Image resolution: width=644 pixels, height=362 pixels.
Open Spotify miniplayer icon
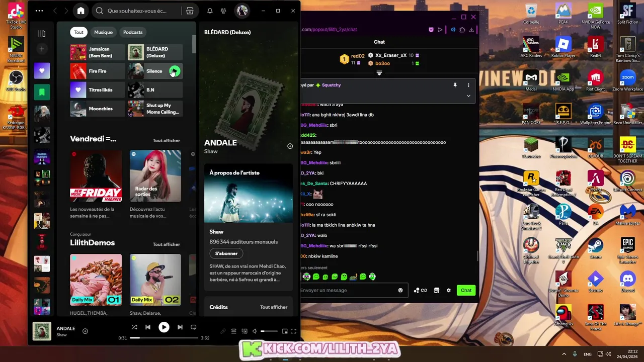[x=284, y=331]
